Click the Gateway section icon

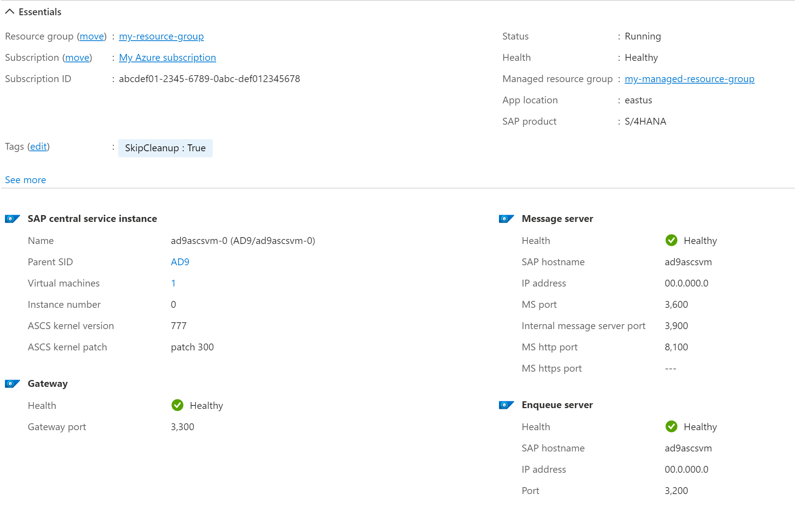tap(13, 383)
